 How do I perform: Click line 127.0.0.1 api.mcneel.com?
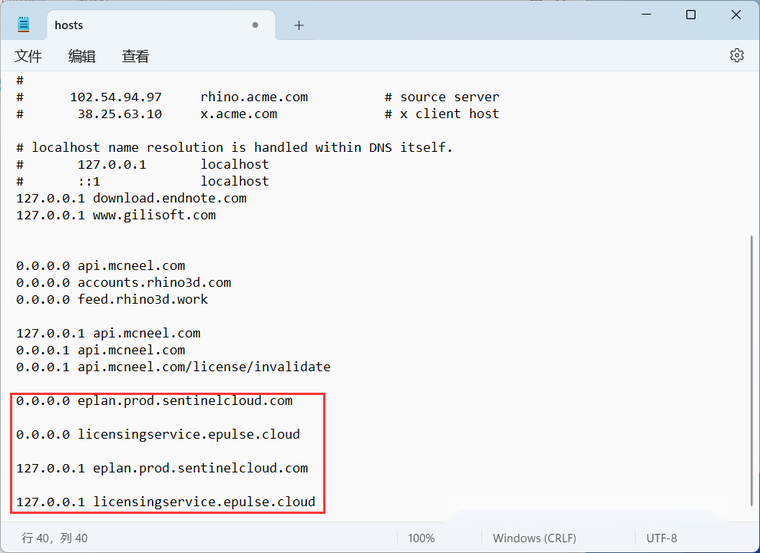point(108,333)
